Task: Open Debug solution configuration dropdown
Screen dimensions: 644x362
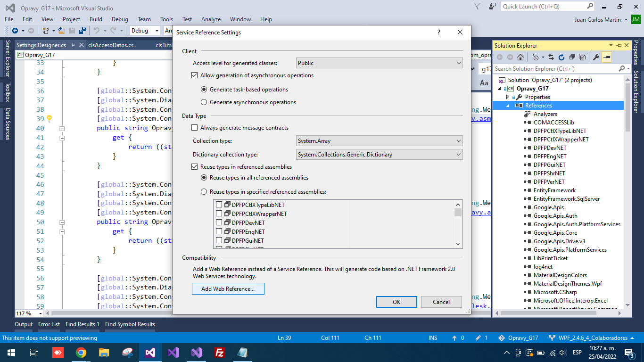Action: [145, 31]
